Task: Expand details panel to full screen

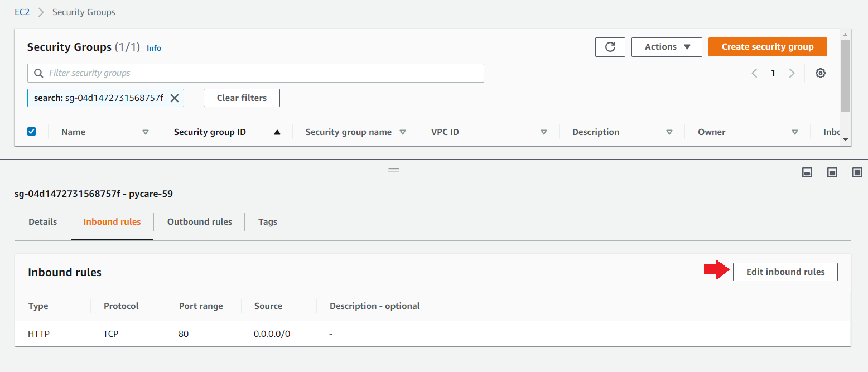Action: click(857, 172)
